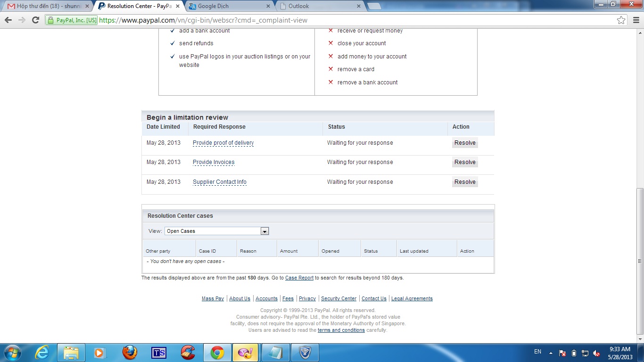Show hidden system tray icons
The height and width of the screenshot is (362, 644).
(550, 352)
